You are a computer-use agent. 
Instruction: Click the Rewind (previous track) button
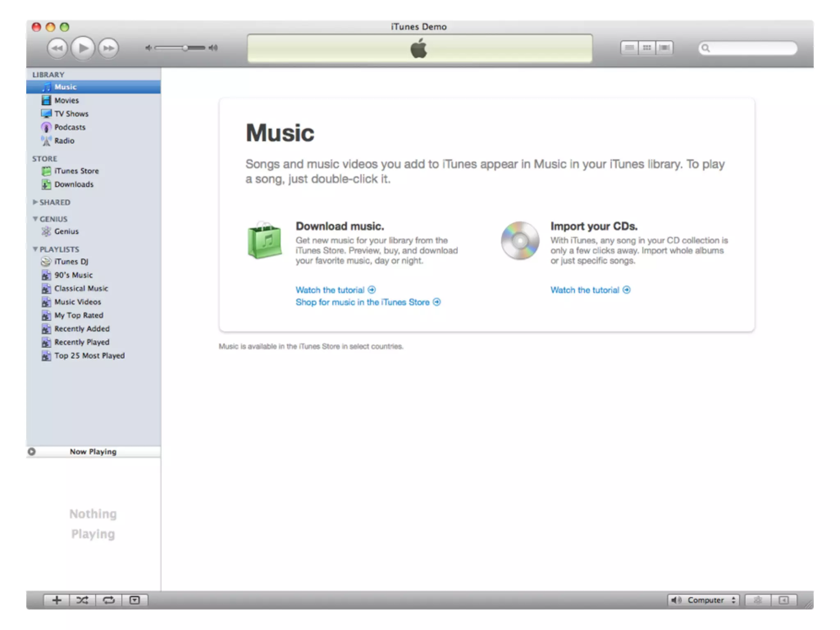[57, 48]
